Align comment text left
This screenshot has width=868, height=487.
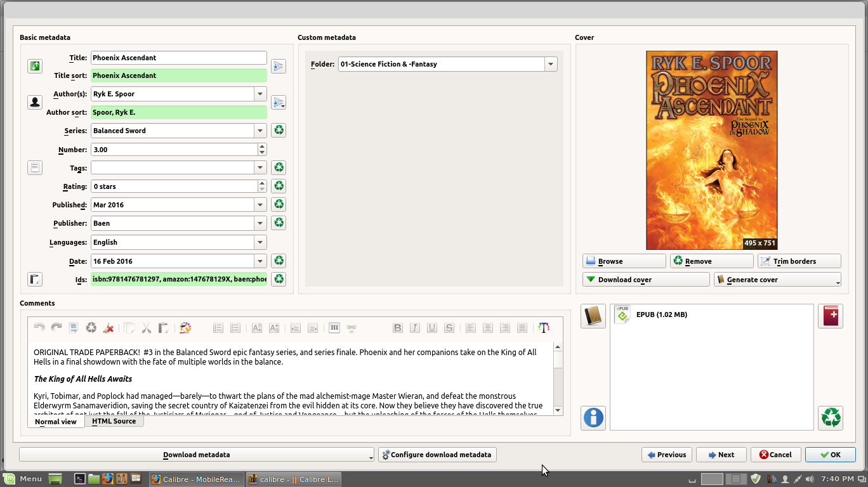pos(471,328)
